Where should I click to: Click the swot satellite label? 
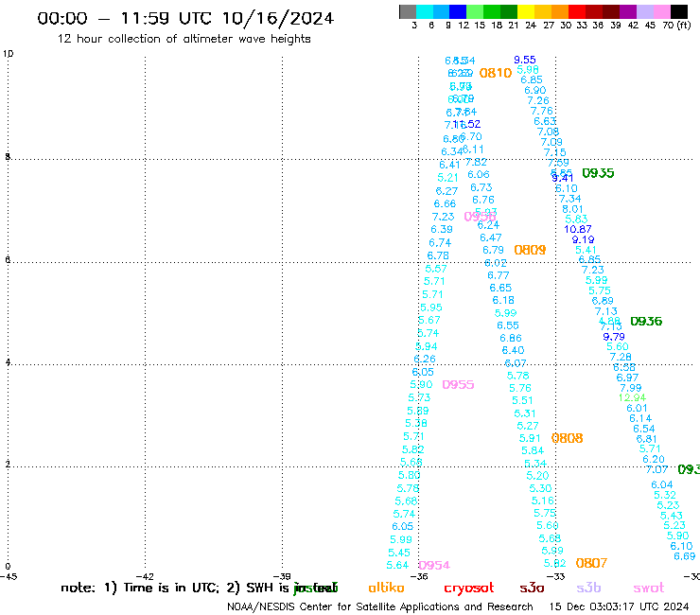[649, 588]
